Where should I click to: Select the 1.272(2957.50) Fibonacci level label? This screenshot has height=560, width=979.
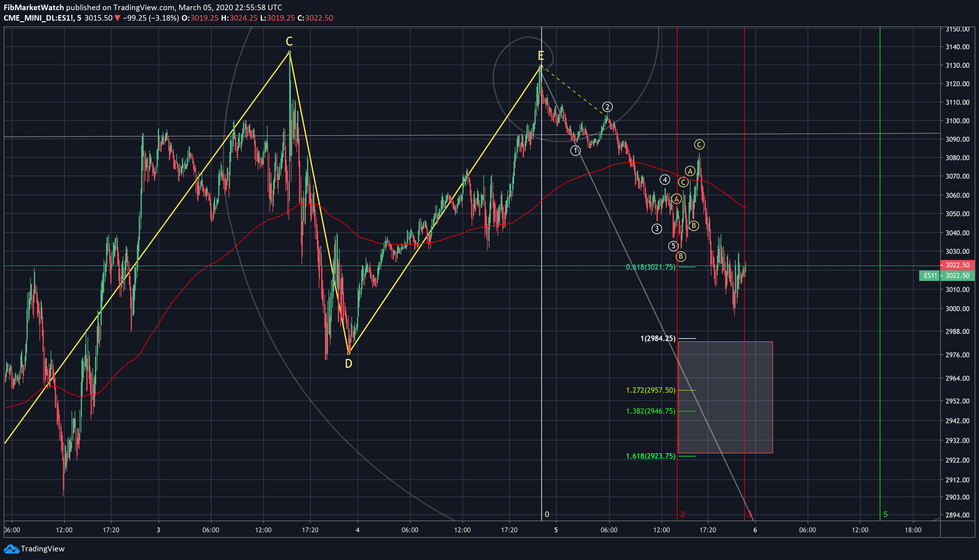click(x=650, y=390)
